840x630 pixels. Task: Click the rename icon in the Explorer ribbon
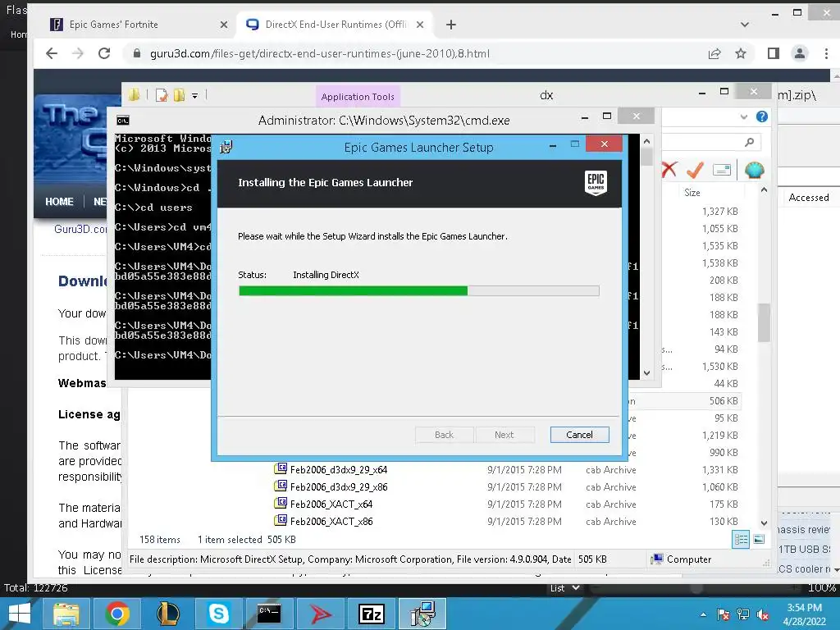pos(722,170)
